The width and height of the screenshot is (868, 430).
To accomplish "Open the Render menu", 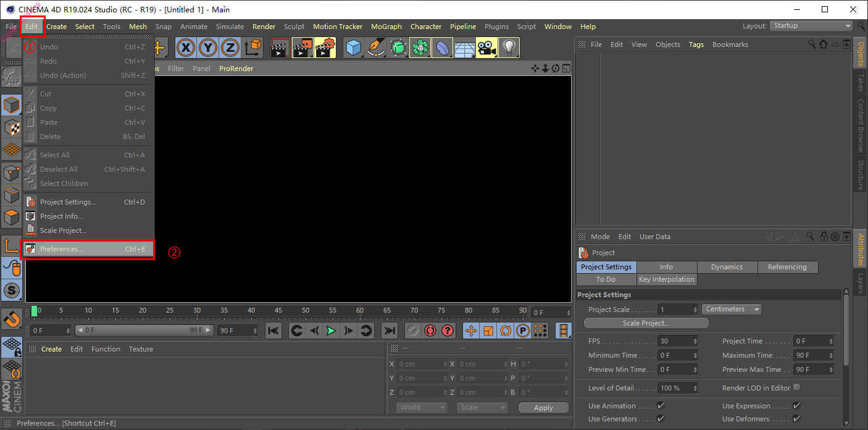I will [x=264, y=27].
